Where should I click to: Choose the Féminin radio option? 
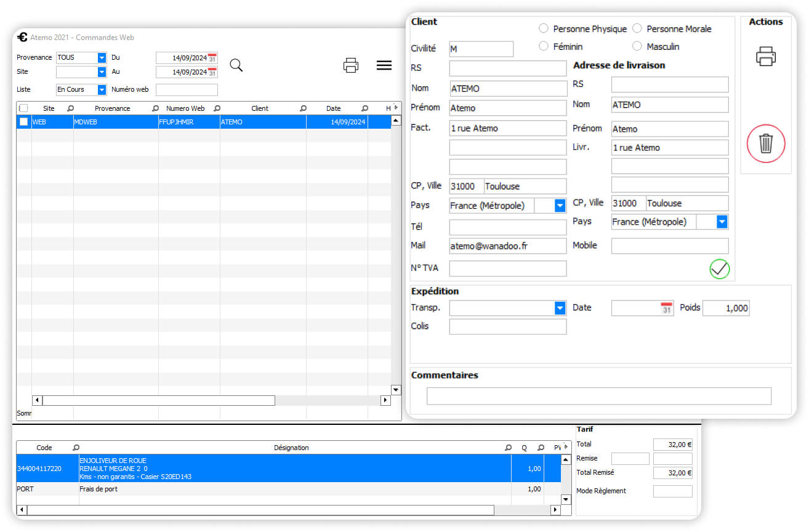544,46
